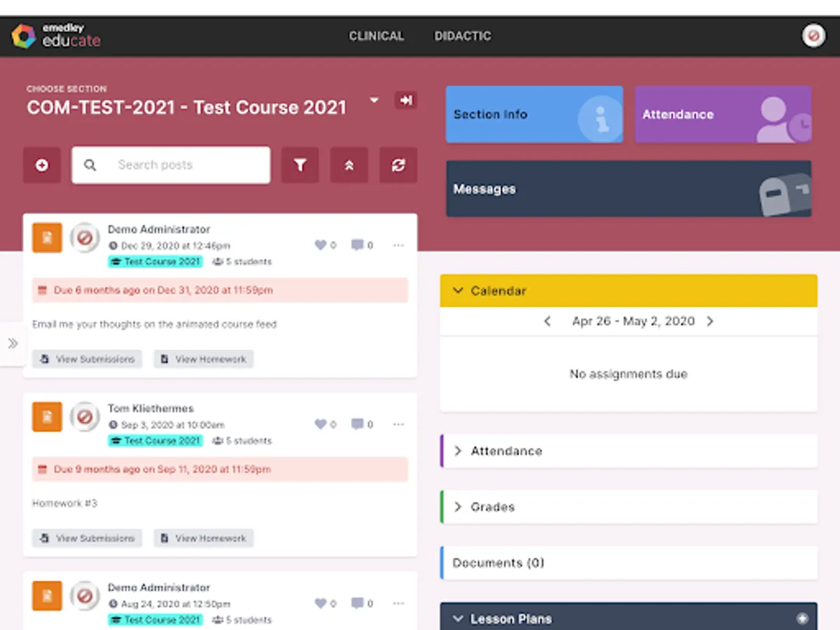
Task: Open the DIDACTIC tab
Action: tap(462, 36)
